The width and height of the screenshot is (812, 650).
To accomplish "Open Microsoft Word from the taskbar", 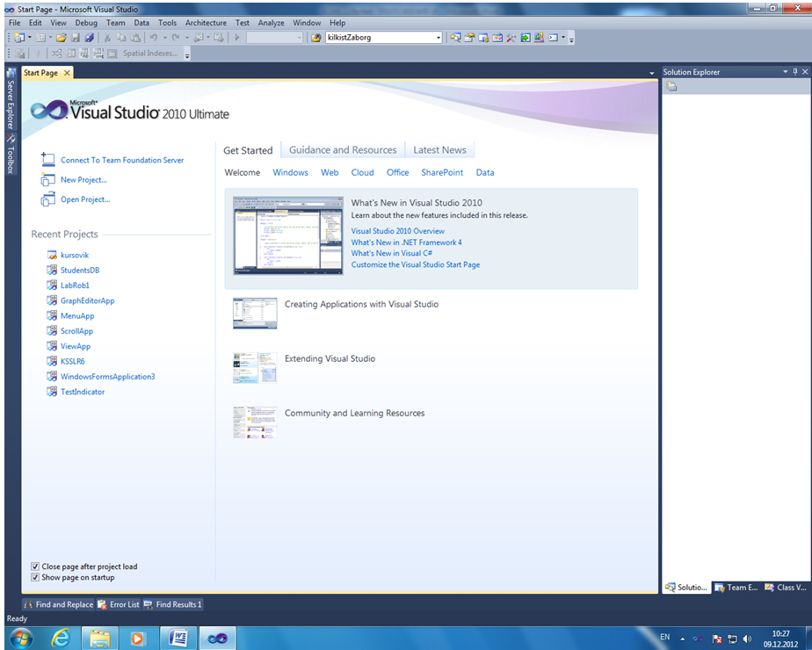I will pyautogui.click(x=178, y=638).
